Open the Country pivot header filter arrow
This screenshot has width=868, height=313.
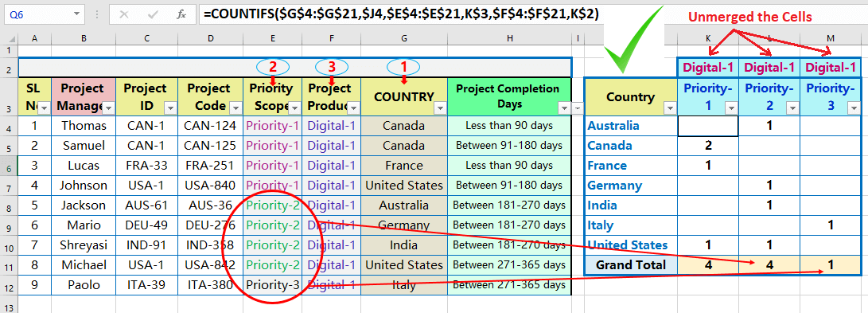670,108
